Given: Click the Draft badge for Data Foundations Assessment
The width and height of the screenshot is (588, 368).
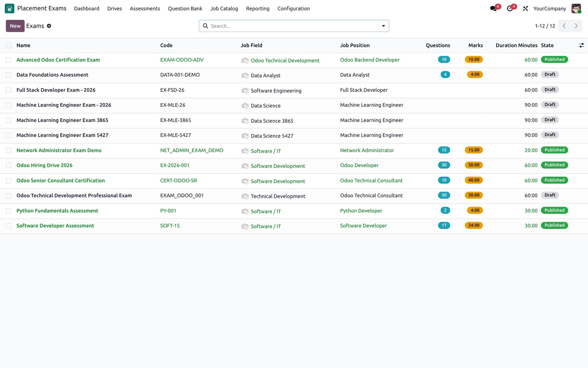Looking at the screenshot, I should pos(550,75).
